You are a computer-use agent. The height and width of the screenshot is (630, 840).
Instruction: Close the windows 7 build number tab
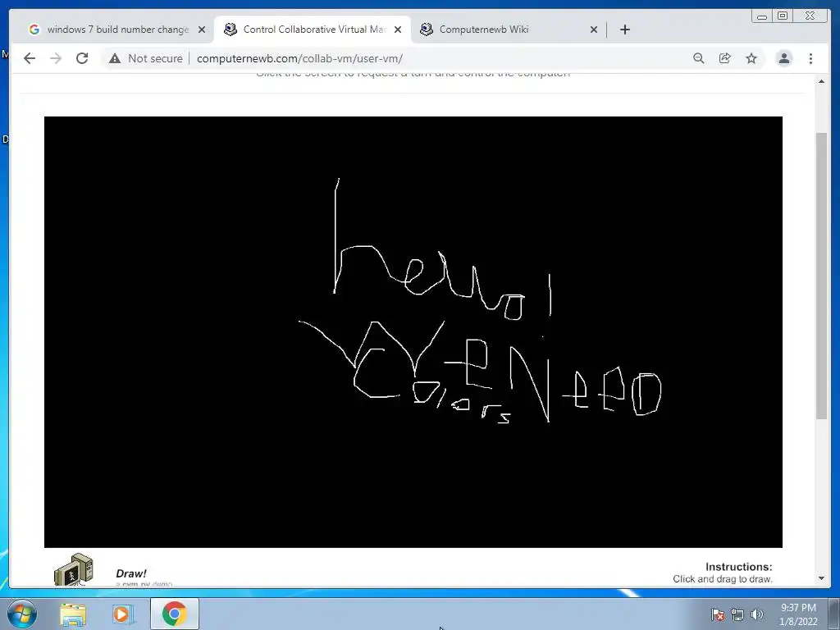point(202,30)
